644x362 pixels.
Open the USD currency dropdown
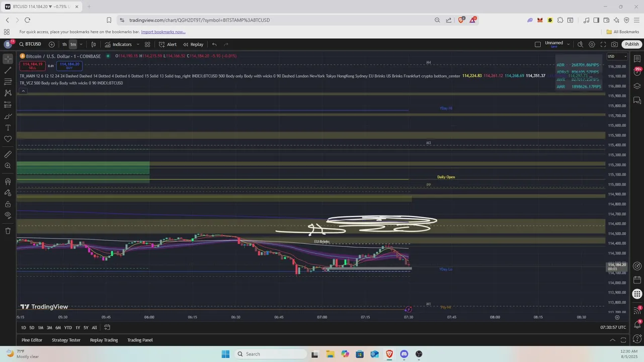pyautogui.click(x=617, y=56)
